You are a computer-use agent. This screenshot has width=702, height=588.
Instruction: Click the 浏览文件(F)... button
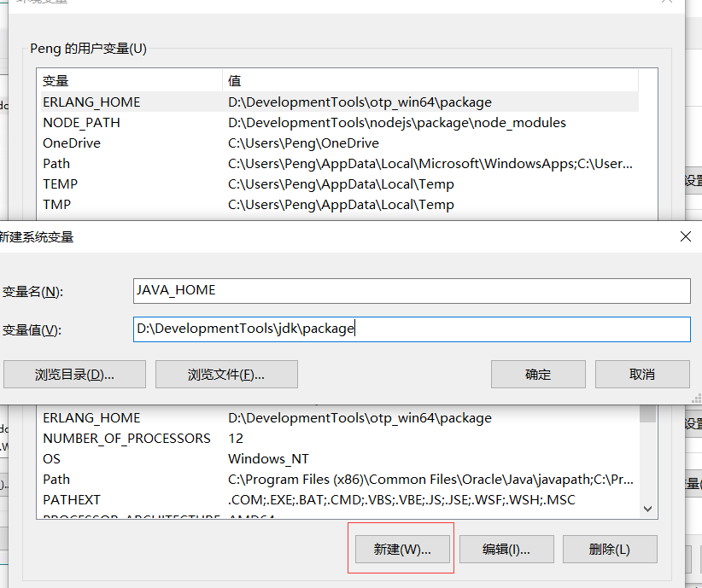[226, 374]
